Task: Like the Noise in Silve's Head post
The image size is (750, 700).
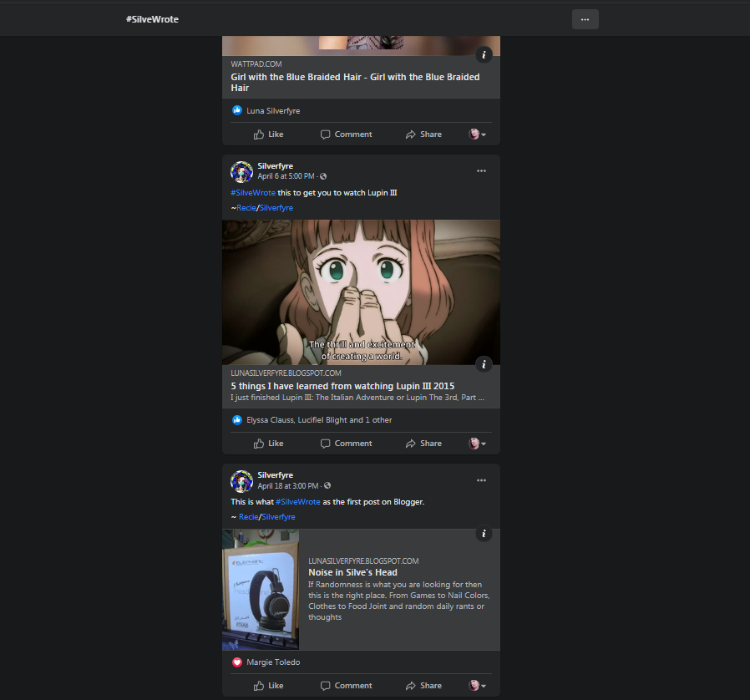Action: click(x=268, y=686)
